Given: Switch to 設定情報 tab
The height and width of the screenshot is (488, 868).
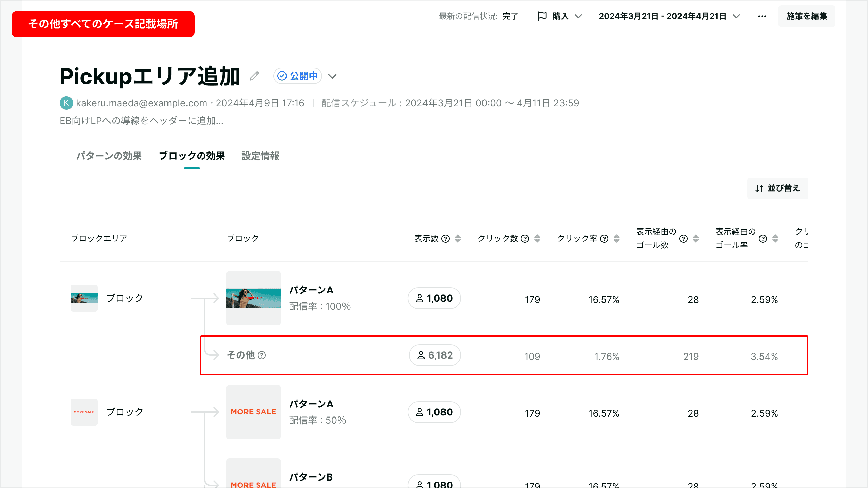Looking at the screenshot, I should (x=260, y=156).
